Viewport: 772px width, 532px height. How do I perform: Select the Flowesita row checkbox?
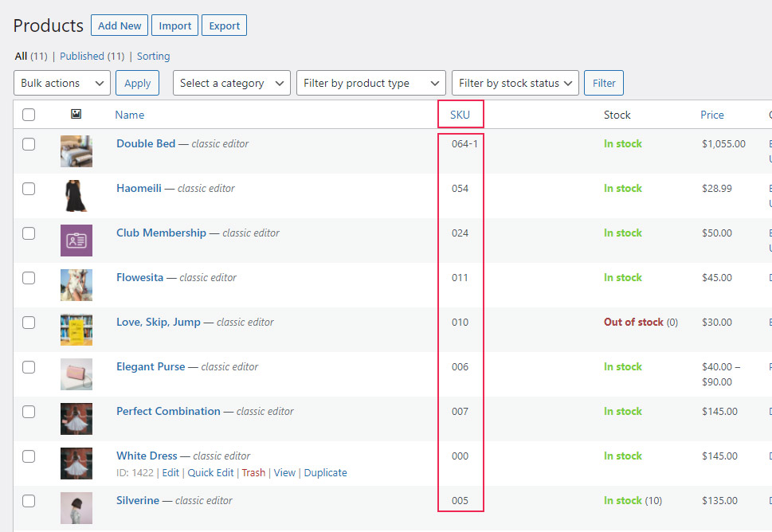coord(29,278)
